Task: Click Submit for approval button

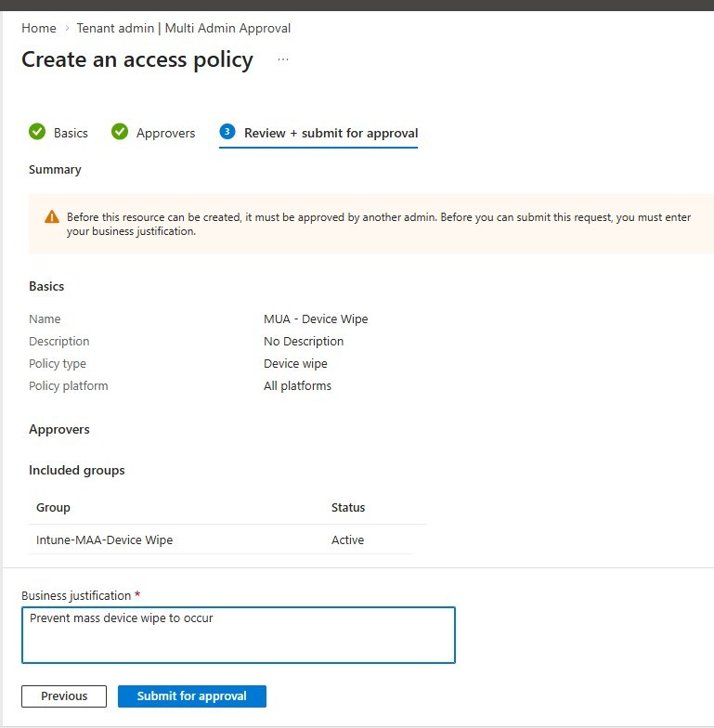Action: tap(191, 696)
